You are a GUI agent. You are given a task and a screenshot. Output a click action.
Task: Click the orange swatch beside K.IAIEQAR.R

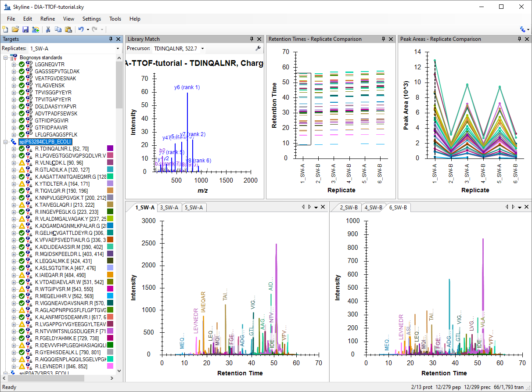[110, 275]
